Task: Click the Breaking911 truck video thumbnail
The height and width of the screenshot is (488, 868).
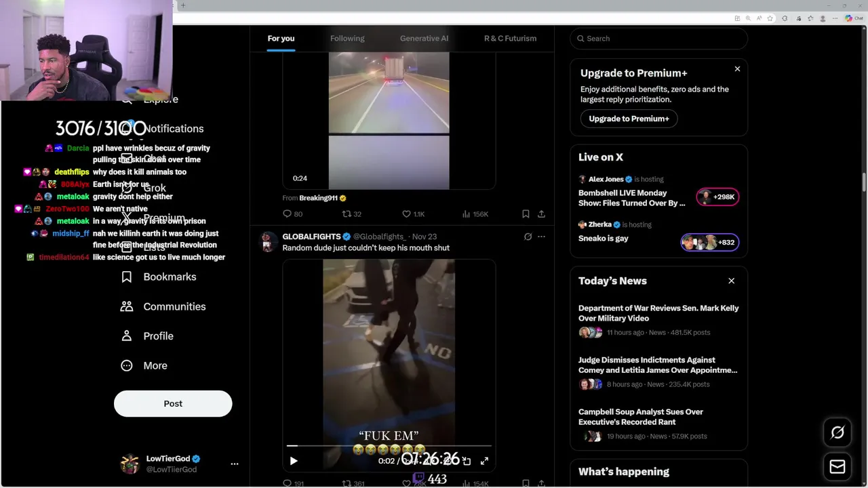Action: (x=389, y=121)
